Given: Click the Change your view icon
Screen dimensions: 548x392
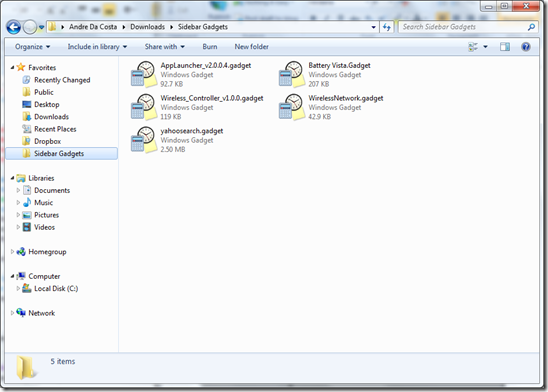Looking at the screenshot, I should 473,47.
